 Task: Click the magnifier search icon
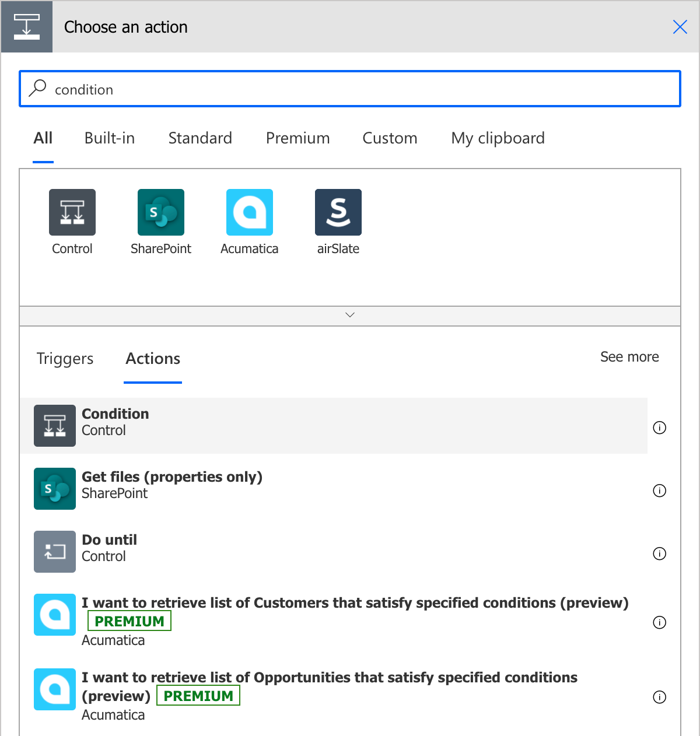[38, 88]
